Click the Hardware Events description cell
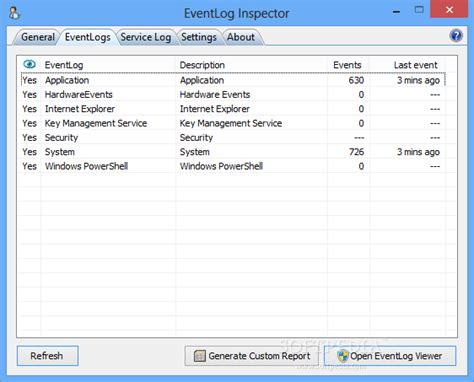Image resolution: width=474 pixels, height=382 pixels. click(x=215, y=95)
